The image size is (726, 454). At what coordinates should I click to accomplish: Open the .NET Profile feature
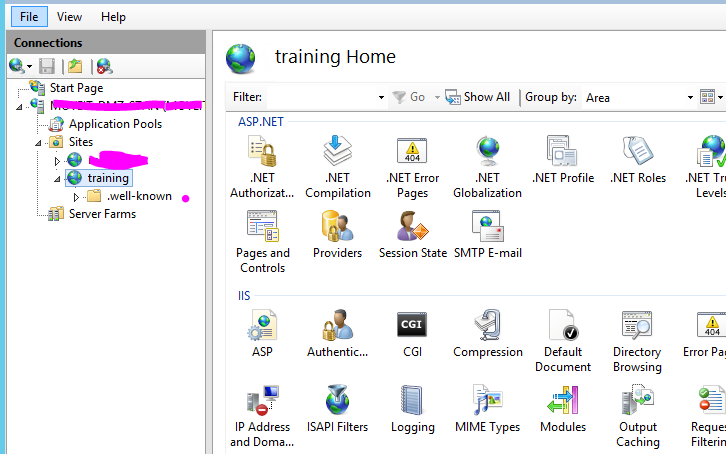point(563,160)
